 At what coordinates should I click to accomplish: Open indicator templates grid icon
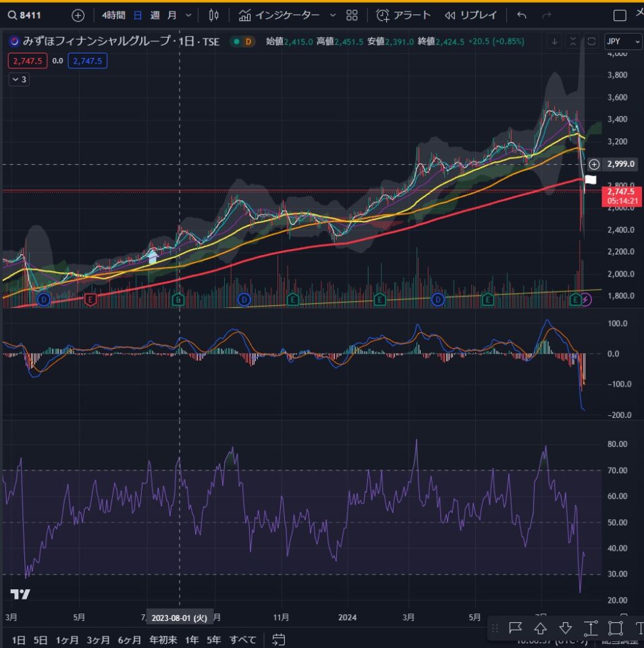(x=352, y=16)
